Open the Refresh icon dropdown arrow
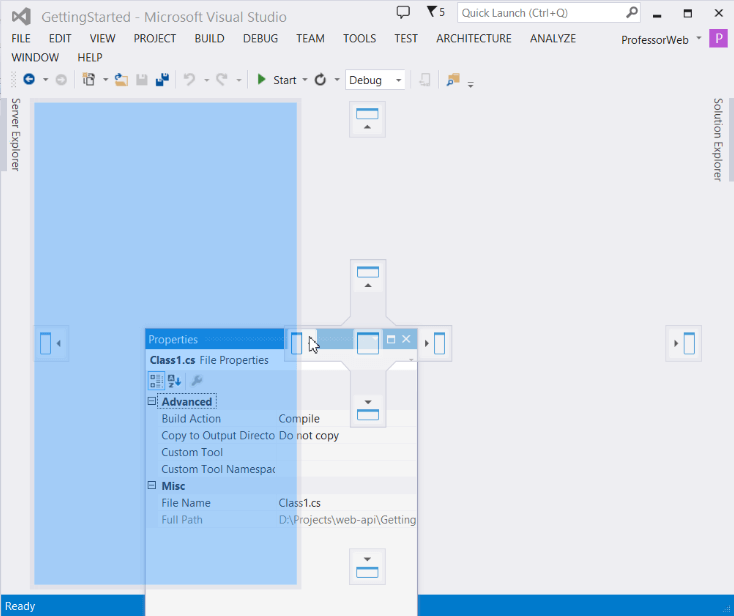Image resolution: width=734 pixels, height=616 pixels. 337,80
